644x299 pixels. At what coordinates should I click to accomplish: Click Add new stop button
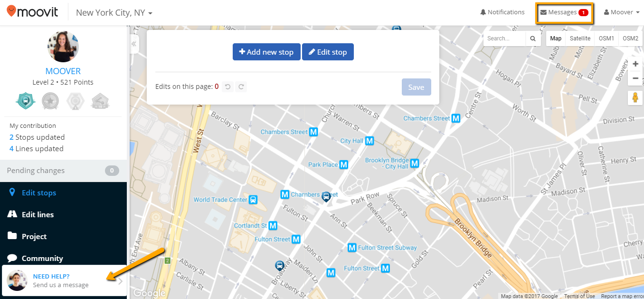click(266, 52)
